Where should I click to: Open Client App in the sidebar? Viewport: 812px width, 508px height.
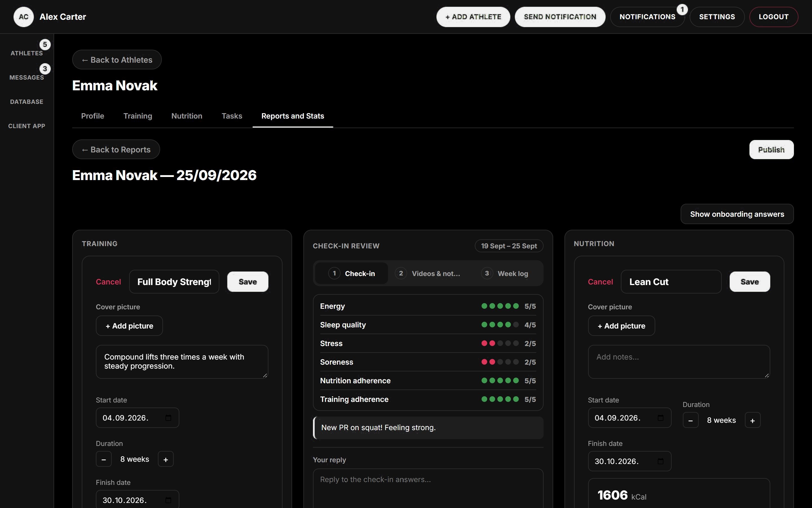coord(27,126)
